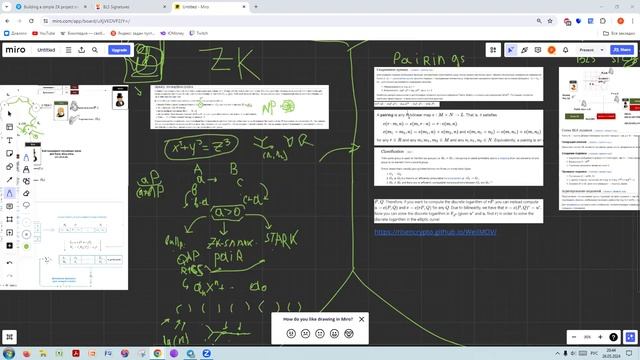Show hidden system tray icons
The height and width of the screenshot is (360, 640).
pyautogui.click(x=557, y=353)
